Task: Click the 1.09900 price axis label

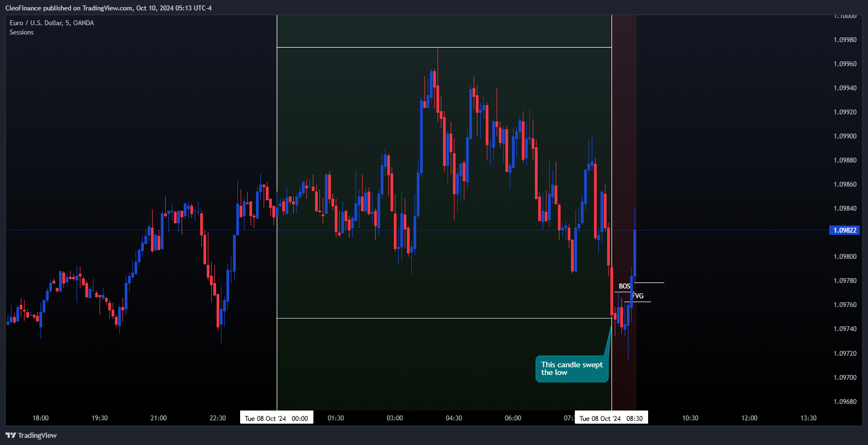Action: (845, 136)
